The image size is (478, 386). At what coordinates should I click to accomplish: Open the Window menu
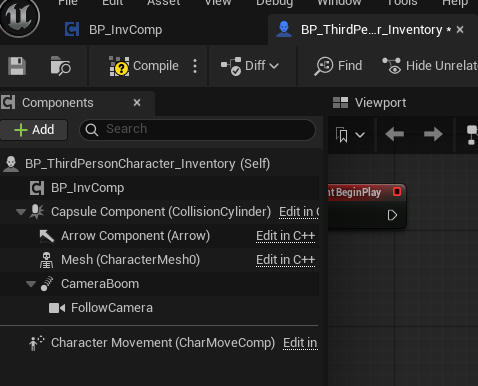click(x=339, y=3)
